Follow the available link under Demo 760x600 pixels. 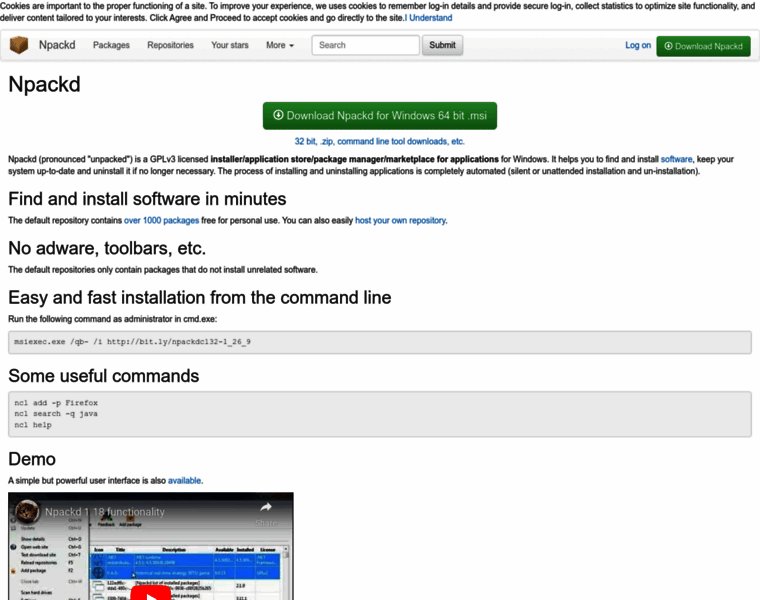[x=184, y=481]
